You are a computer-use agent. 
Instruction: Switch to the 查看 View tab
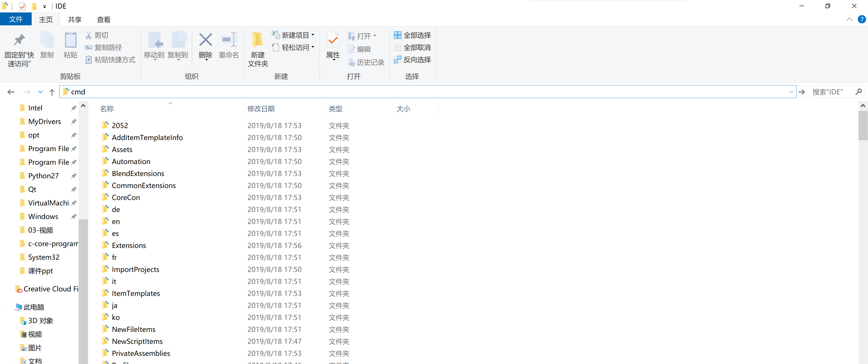104,19
